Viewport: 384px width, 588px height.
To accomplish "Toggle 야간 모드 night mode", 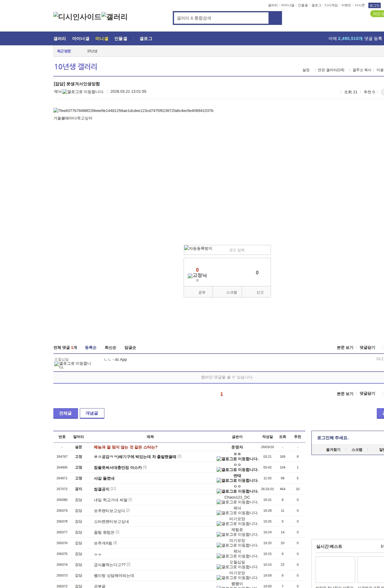I will tap(377, 14).
